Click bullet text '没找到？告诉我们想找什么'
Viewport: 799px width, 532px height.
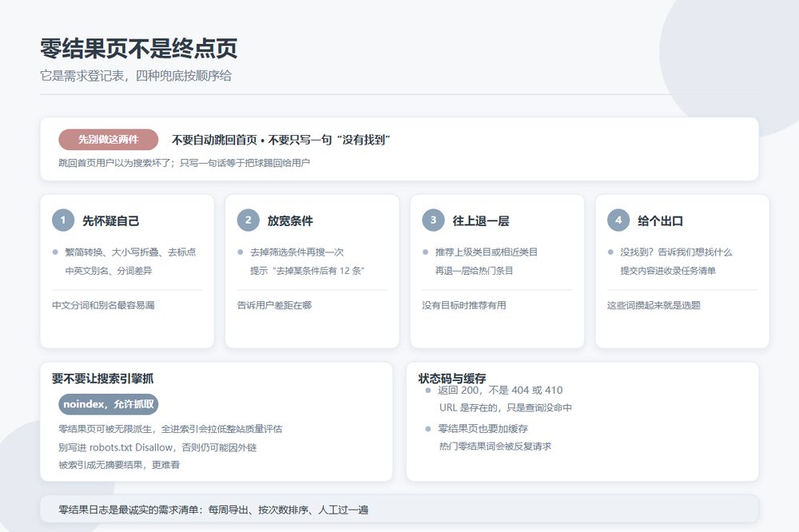[x=676, y=252]
